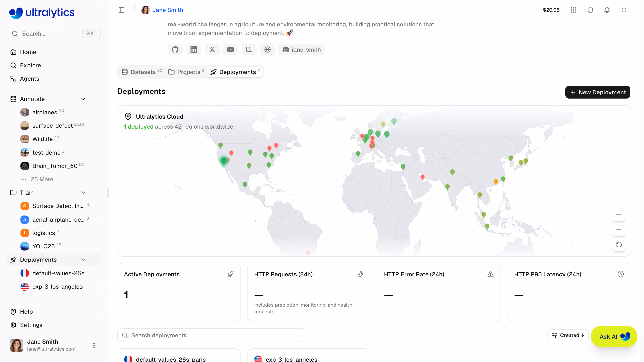This screenshot has height=362, width=644.
Task: Zoom in on the map
Action: click(x=619, y=215)
